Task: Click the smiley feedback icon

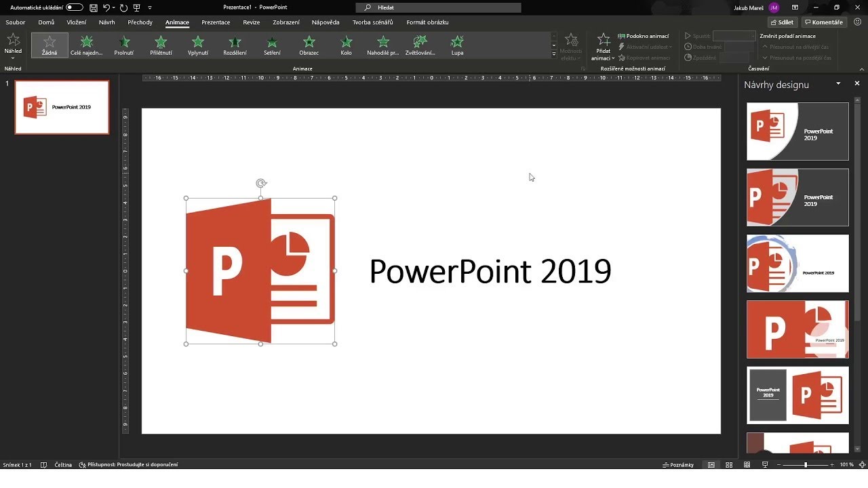Action: click(x=857, y=22)
